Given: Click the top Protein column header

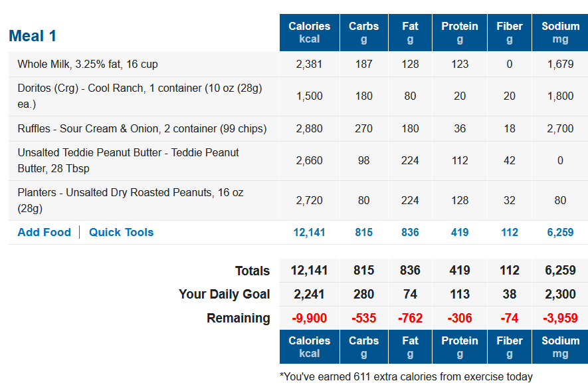Looking at the screenshot, I should click(460, 33).
